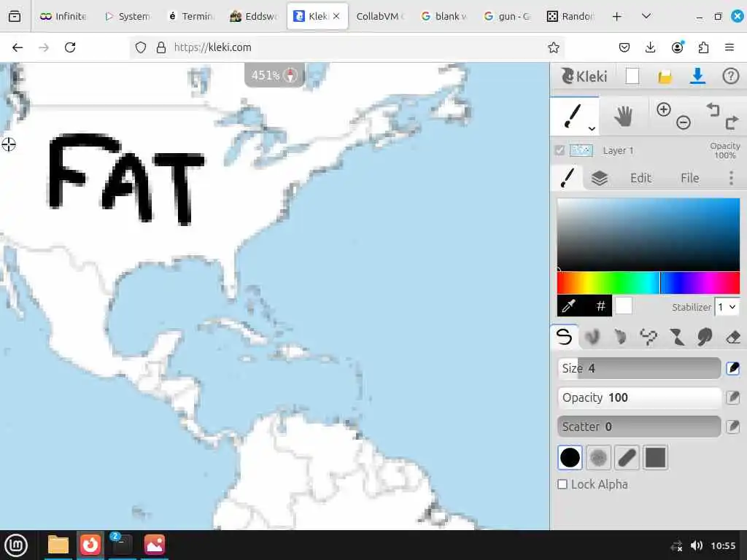Adjust the rainbow hue slider
Image resolution: width=747 pixels, height=560 pixels.
coord(649,283)
